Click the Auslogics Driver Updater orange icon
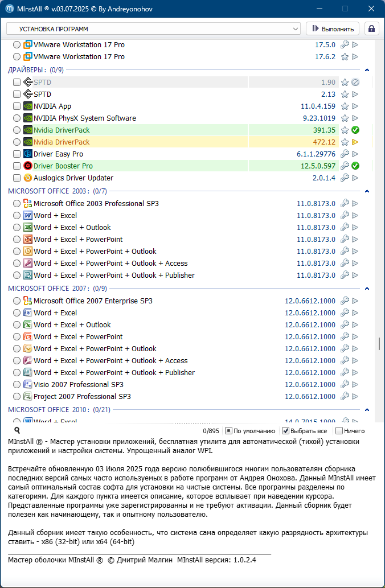The width and height of the screenshot is (385, 588). tap(28, 178)
